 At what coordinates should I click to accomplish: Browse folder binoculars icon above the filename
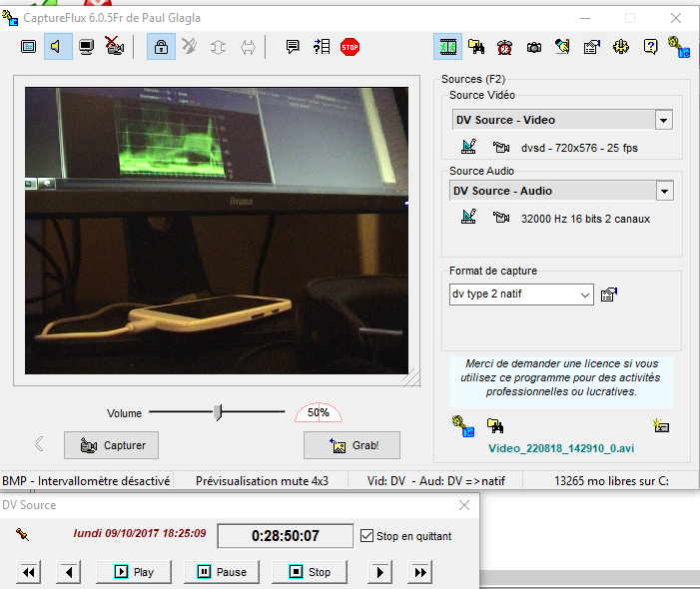[x=495, y=426]
